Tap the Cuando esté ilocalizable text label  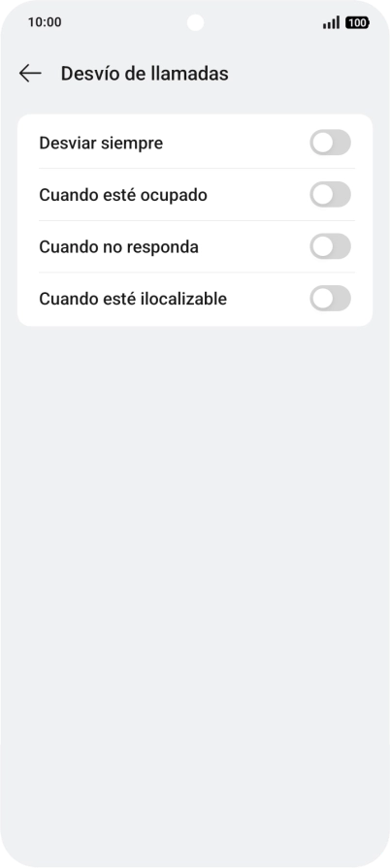(x=133, y=299)
